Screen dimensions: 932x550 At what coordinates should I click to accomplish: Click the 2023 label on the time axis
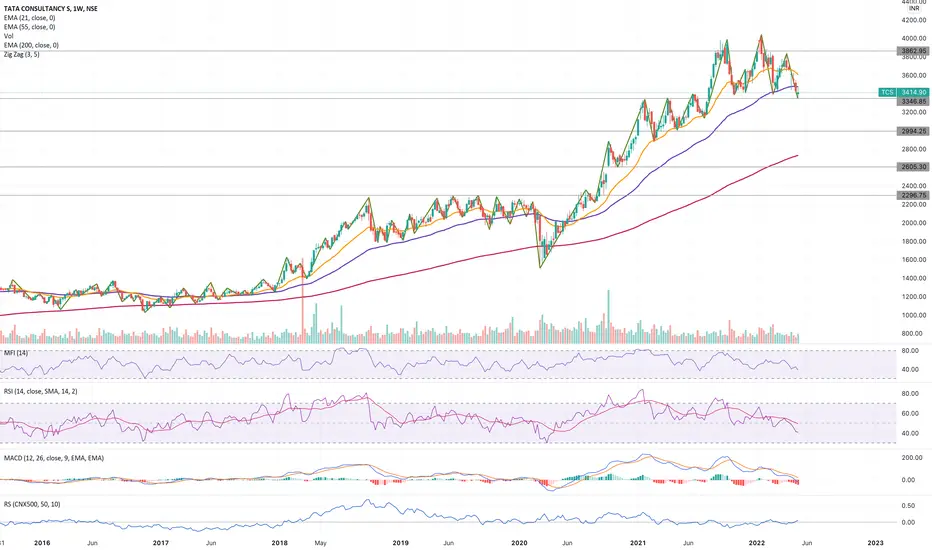click(876, 543)
